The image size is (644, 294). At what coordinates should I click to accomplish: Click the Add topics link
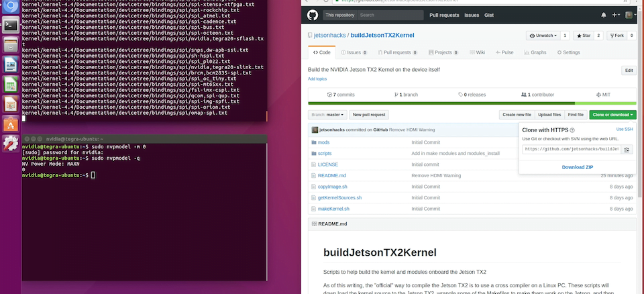tap(317, 79)
